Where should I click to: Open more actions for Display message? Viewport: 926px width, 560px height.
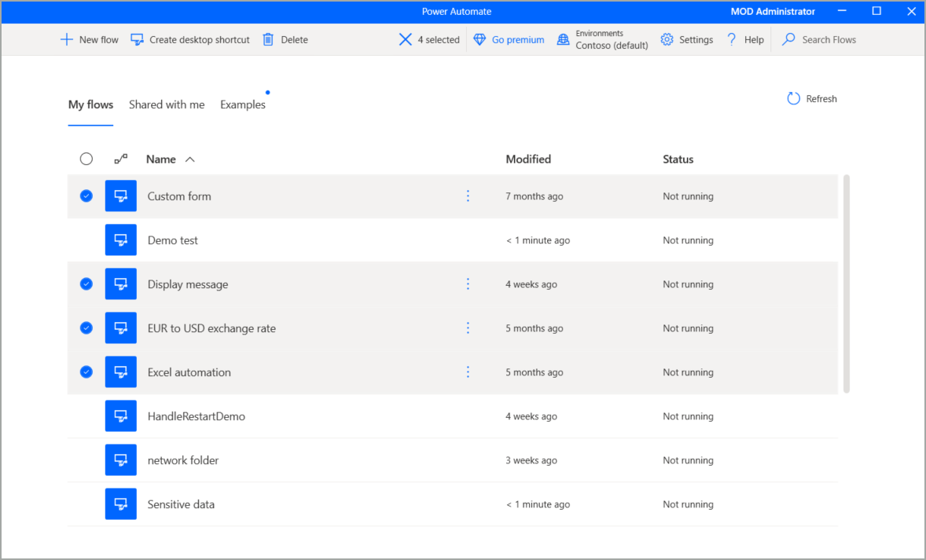(468, 284)
